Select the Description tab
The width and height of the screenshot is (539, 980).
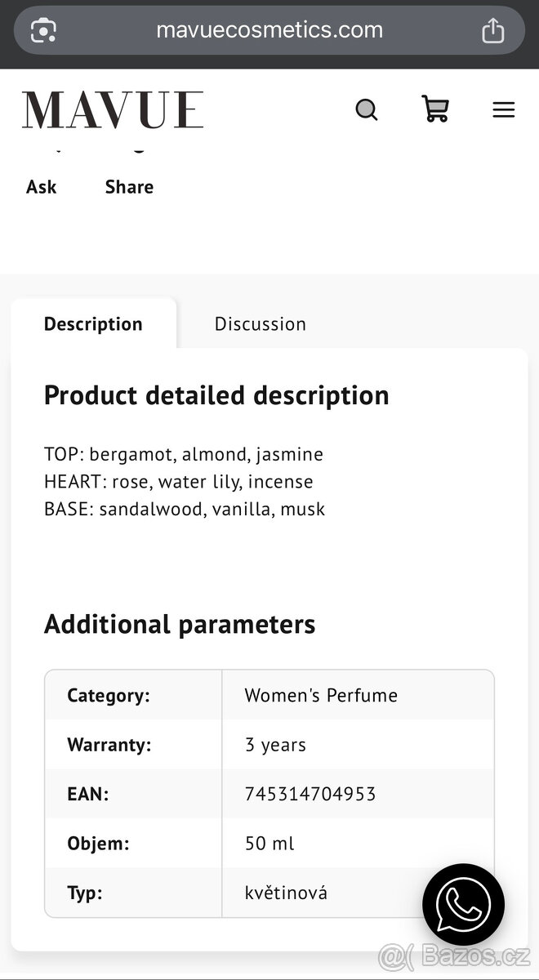point(93,324)
